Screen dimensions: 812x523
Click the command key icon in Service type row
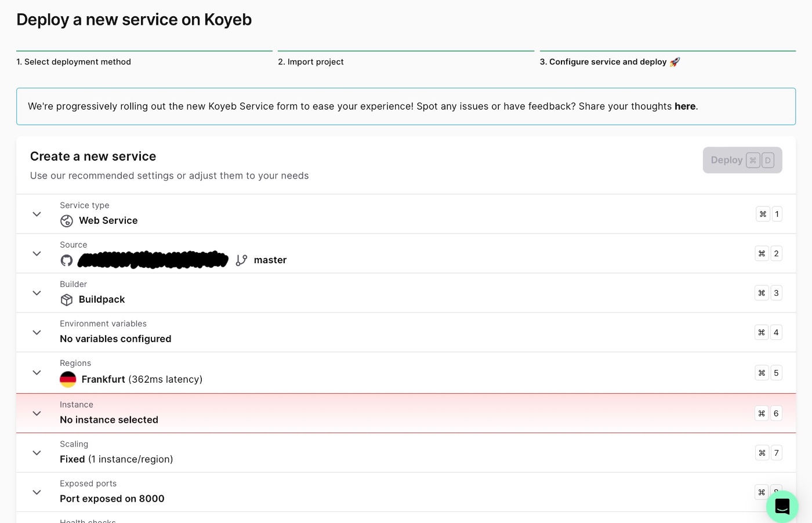pyautogui.click(x=763, y=214)
